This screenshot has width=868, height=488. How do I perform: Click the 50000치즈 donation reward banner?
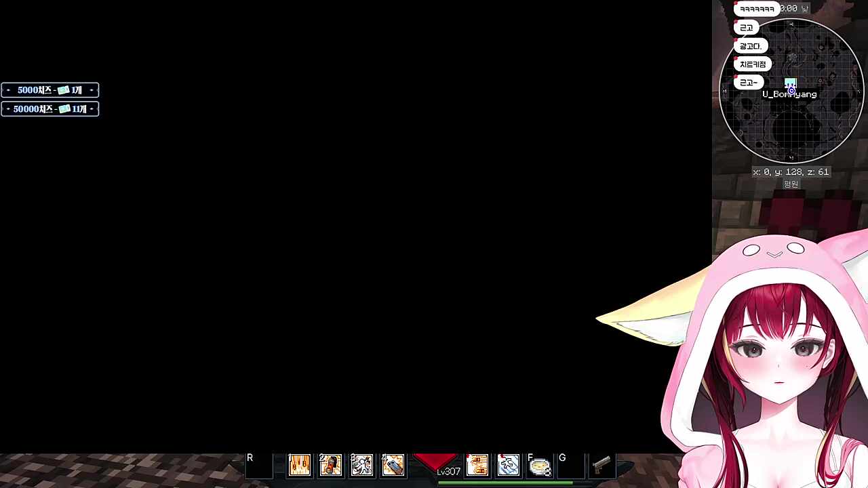pyautogui.click(x=50, y=109)
